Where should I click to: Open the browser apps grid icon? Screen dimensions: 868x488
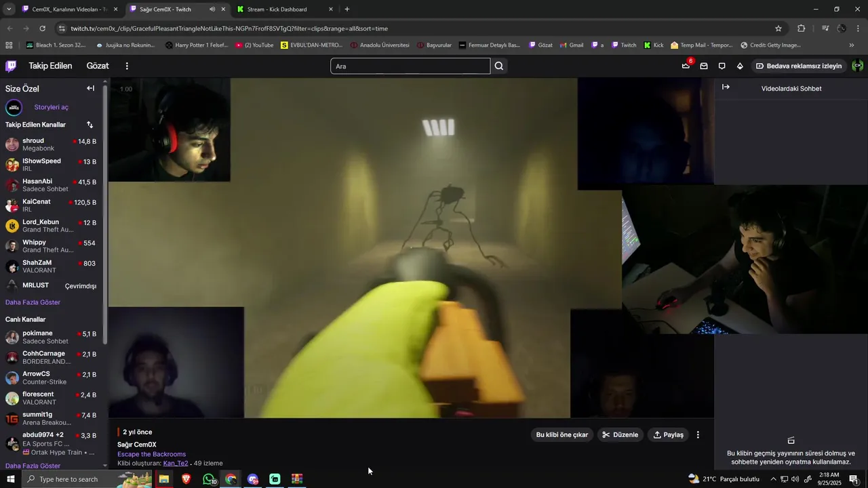[9, 45]
